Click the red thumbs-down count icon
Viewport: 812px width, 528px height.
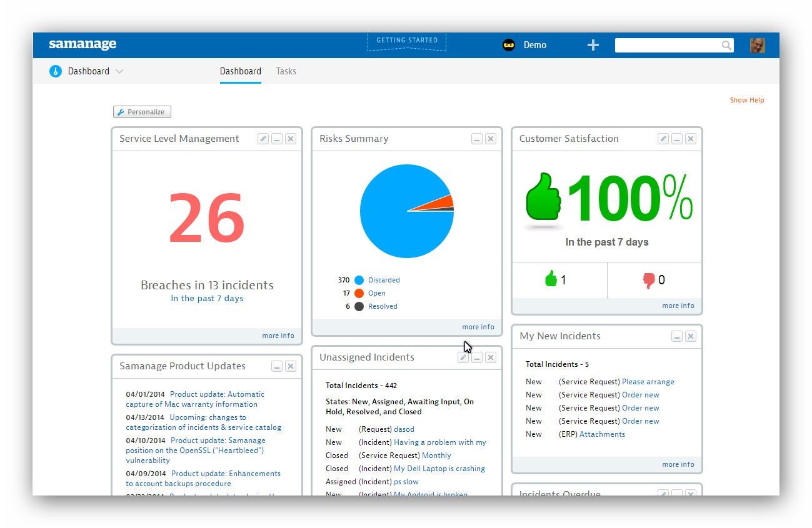tap(649, 281)
